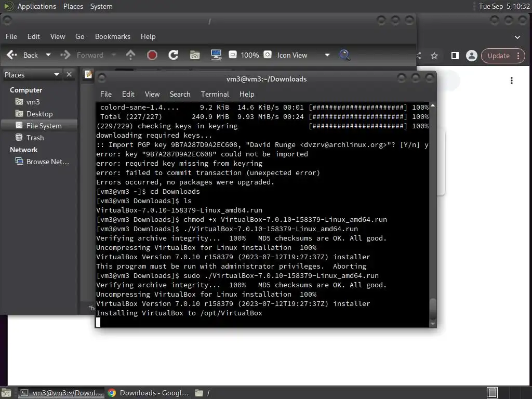Click Chrome share icon
Viewport: 532px width, 399px height.
[x=419, y=56]
